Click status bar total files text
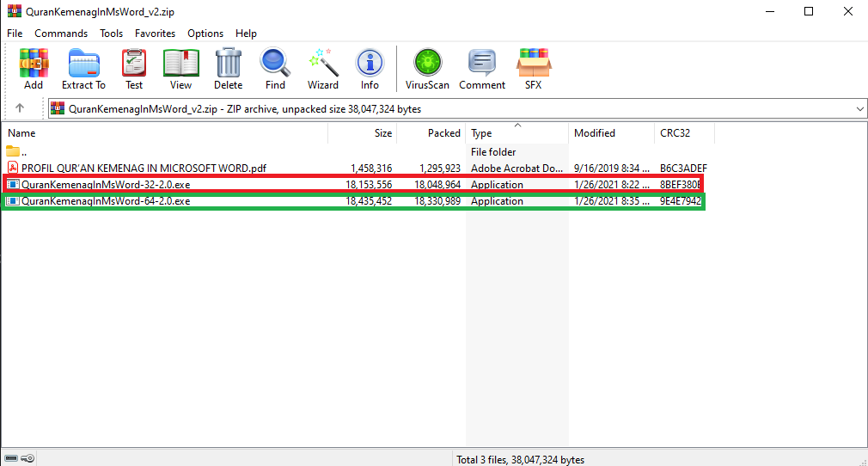The height and width of the screenshot is (466, 868). tap(520, 459)
